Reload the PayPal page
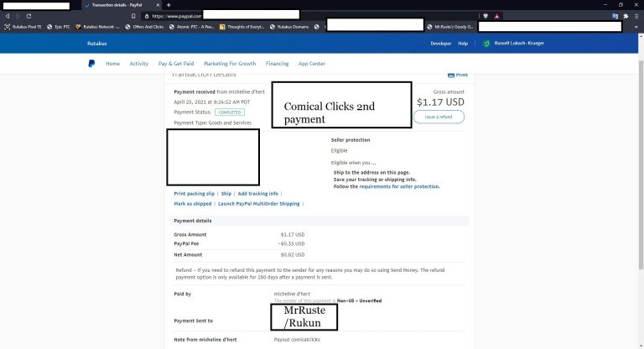Viewport: 644px width, 349px height. 29,16
